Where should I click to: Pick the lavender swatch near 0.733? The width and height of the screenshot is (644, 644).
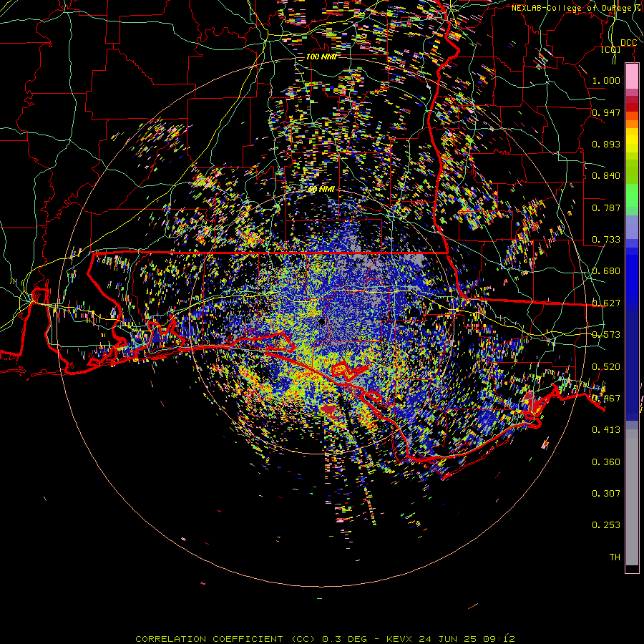[632, 227]
